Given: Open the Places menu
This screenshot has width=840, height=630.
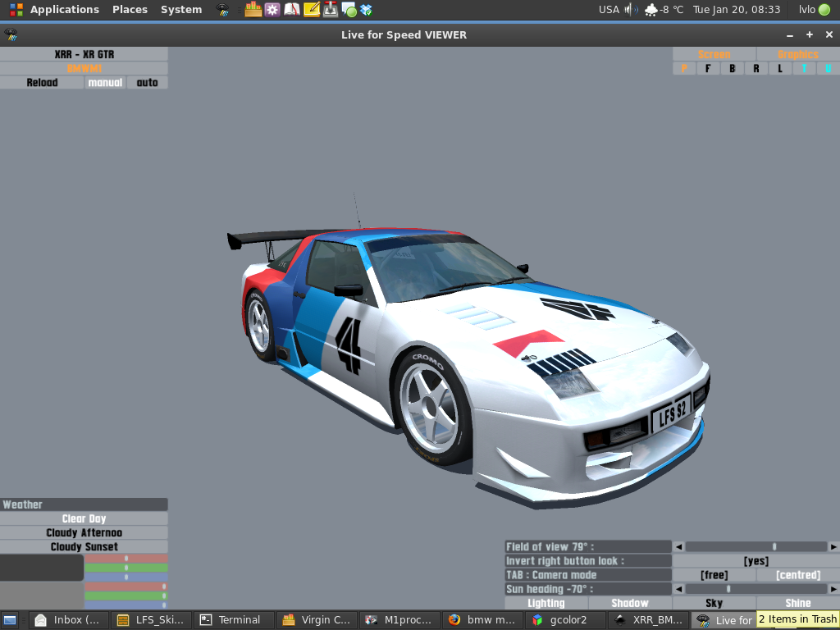Looking at the screenshot, I should click(x=130, y=10).
